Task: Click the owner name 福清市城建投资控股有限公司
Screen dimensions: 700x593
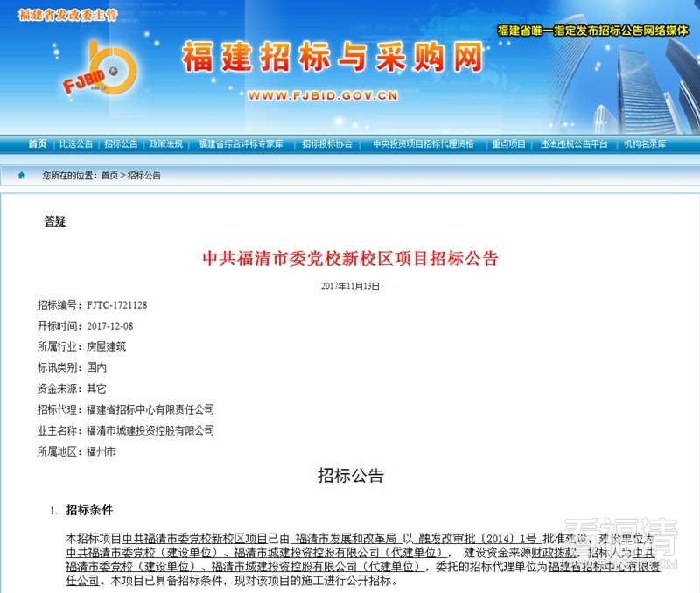Action: (150, 430)
